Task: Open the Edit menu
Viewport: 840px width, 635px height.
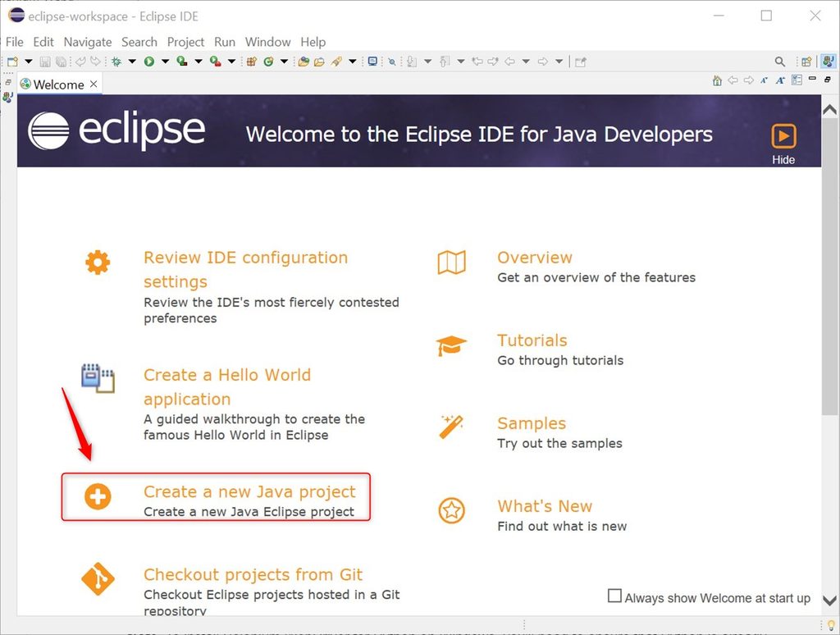Action: pyautogui.click(x=43, y=42)
